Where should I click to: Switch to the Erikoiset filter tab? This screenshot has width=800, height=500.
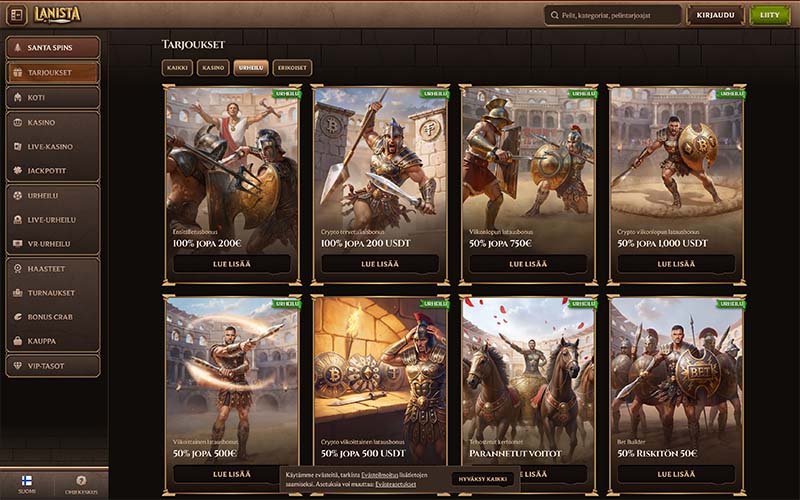[x=292, y=68]
